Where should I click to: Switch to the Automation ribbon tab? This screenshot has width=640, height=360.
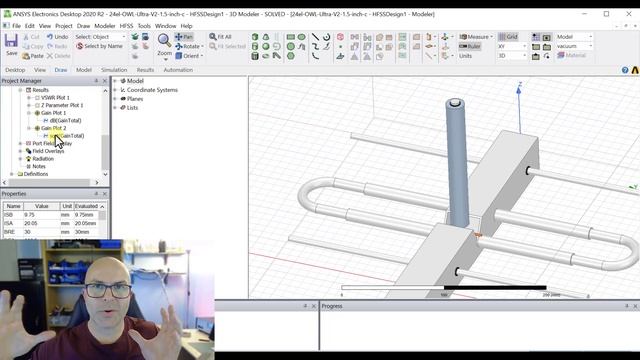click(178, 70)
